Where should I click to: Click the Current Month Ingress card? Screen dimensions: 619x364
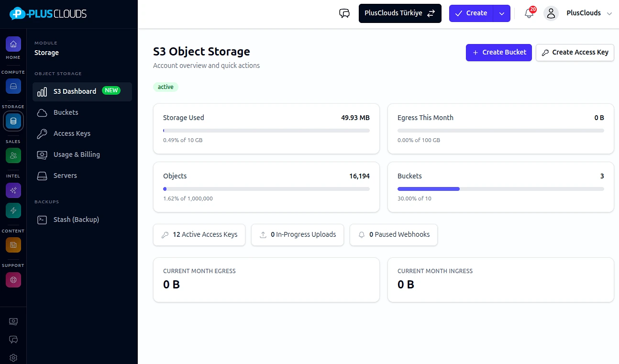(x=501, y=280)
